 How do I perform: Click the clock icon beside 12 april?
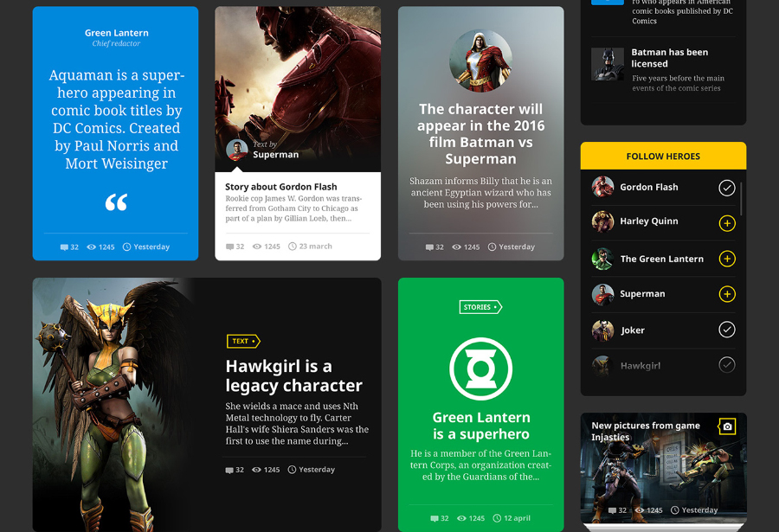tap(497, 518)
